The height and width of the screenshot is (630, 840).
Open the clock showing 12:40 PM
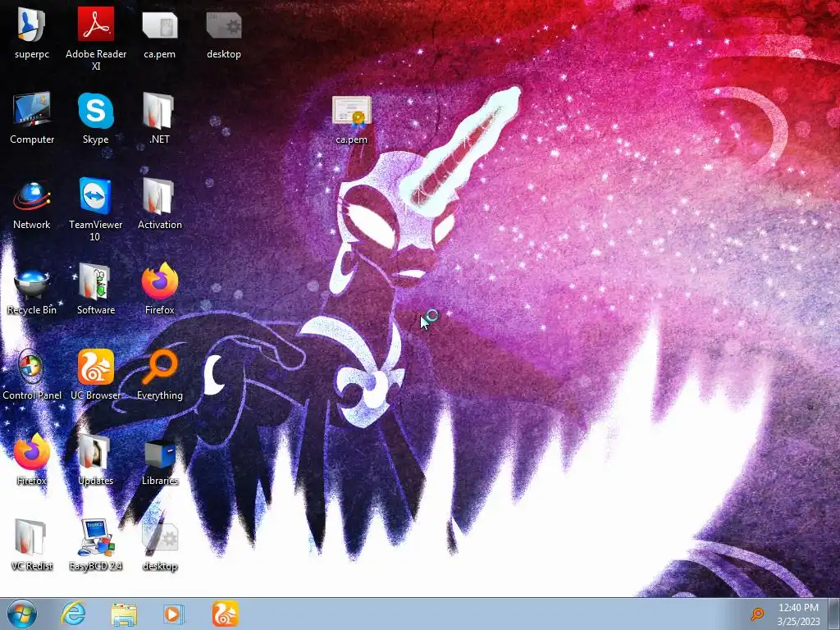point(798,614)
